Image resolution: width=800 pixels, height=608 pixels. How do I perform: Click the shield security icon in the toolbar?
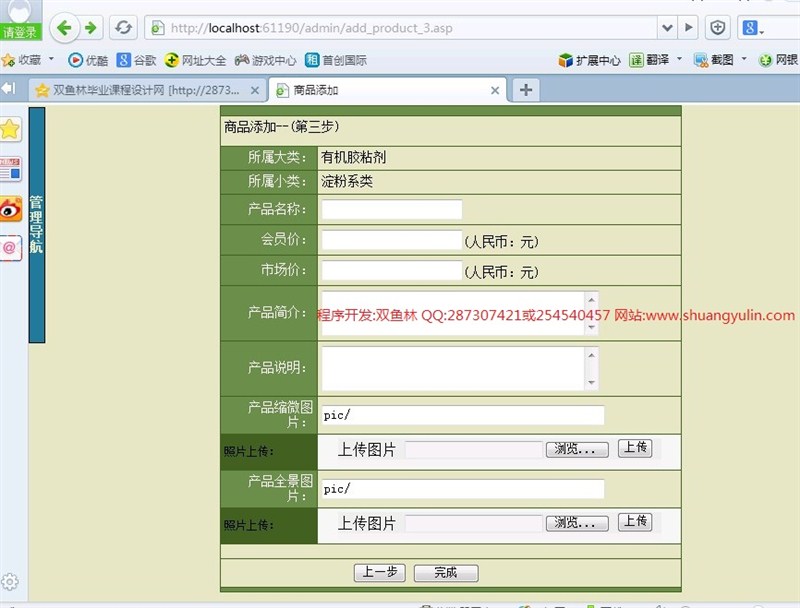pyautogui.click(x=717, y=27)
